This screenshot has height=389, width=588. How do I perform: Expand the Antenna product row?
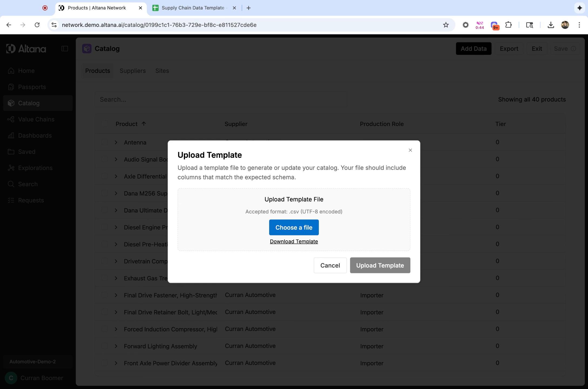tap(116, 142)
